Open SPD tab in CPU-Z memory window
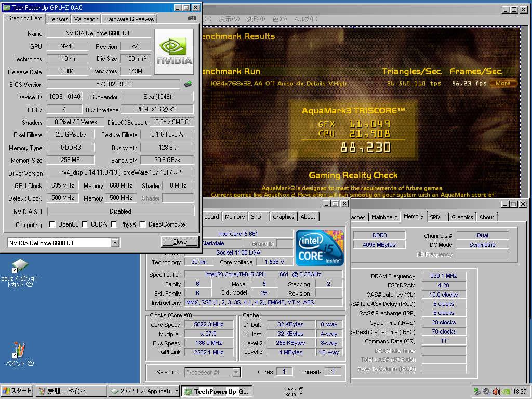Screen dimensions: 532x399 click(x=435, y=217)
